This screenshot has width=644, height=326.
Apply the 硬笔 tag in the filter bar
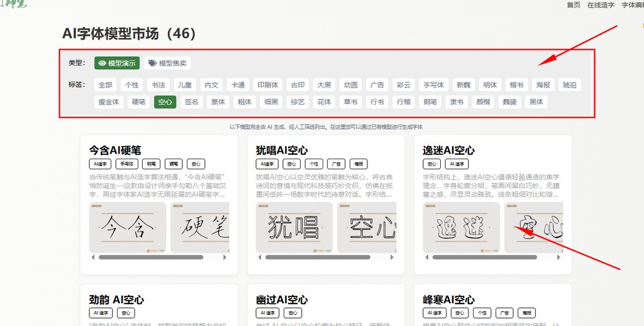139,102
